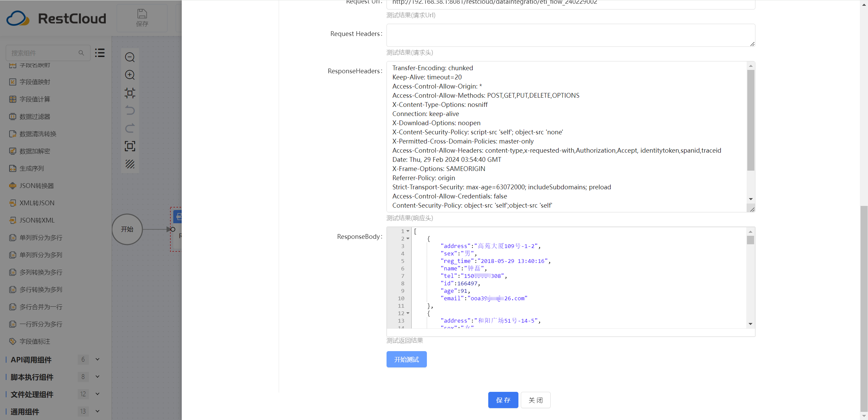Click the fit-to-canvas center icon

[x=130, y=93]
